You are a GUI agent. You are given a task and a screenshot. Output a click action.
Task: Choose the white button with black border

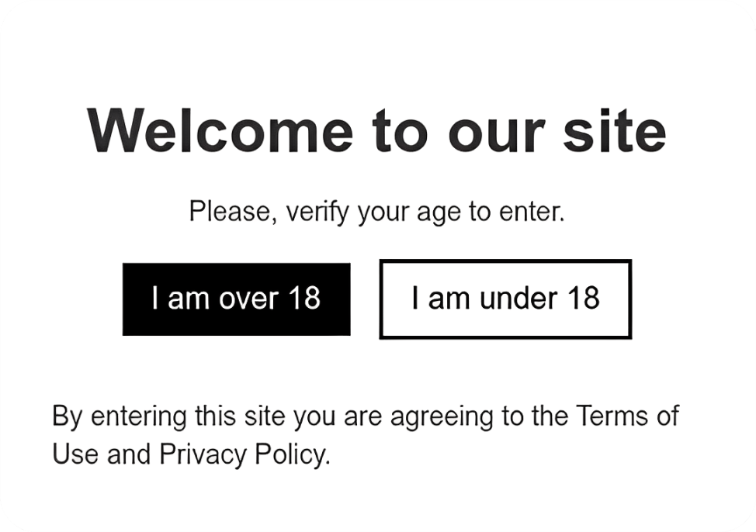point(505,299)
